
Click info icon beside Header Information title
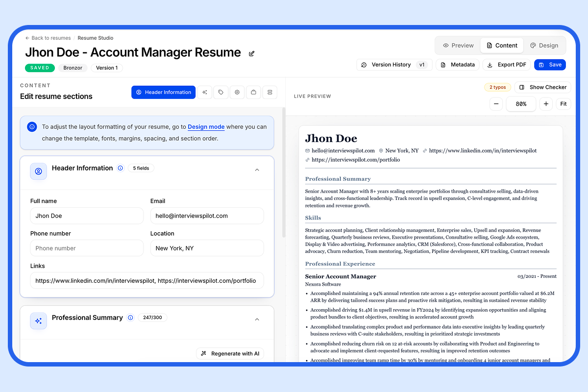[x=121, y=168]
